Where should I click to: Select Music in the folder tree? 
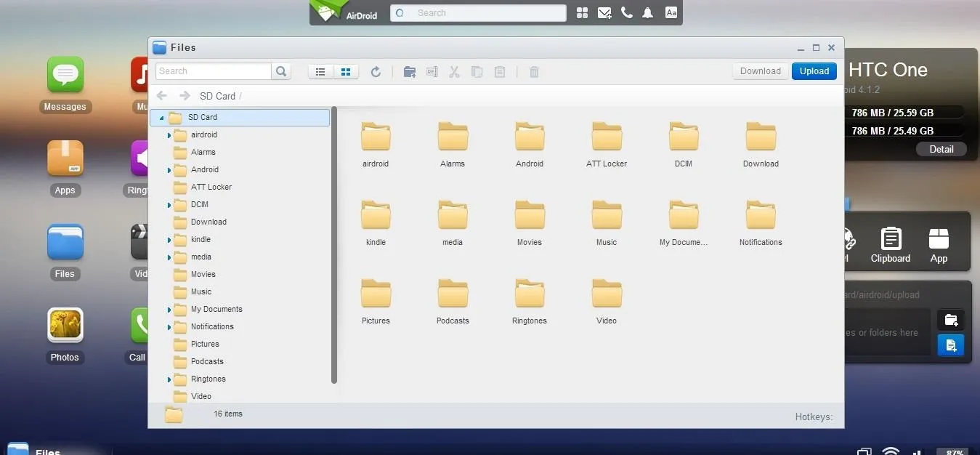(201, 291)
